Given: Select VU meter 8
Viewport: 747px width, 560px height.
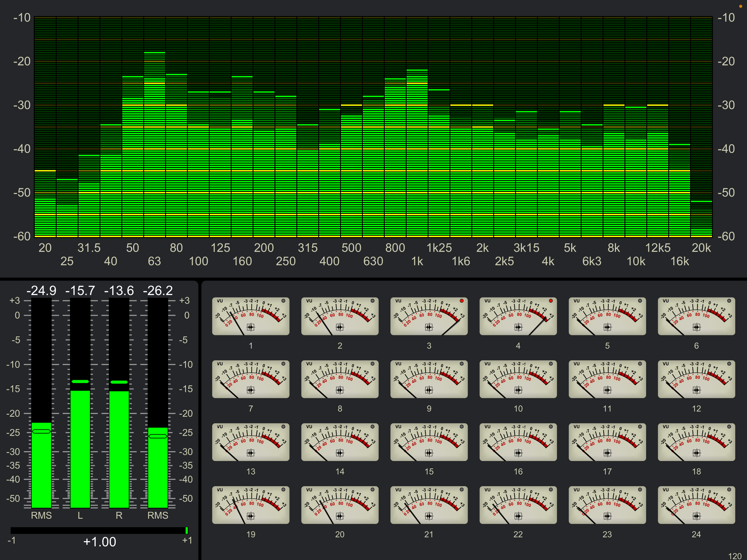Looking at the screenshot, I should pos(340,379).
